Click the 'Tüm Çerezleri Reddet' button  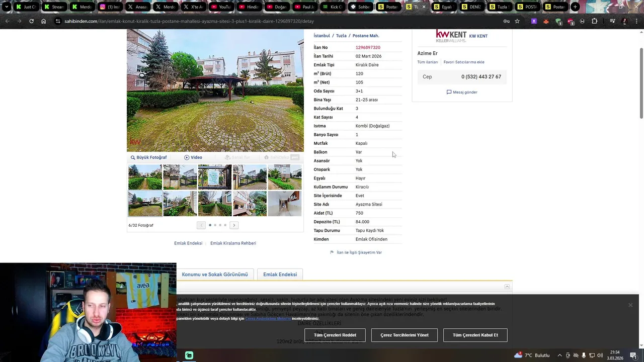335,335
